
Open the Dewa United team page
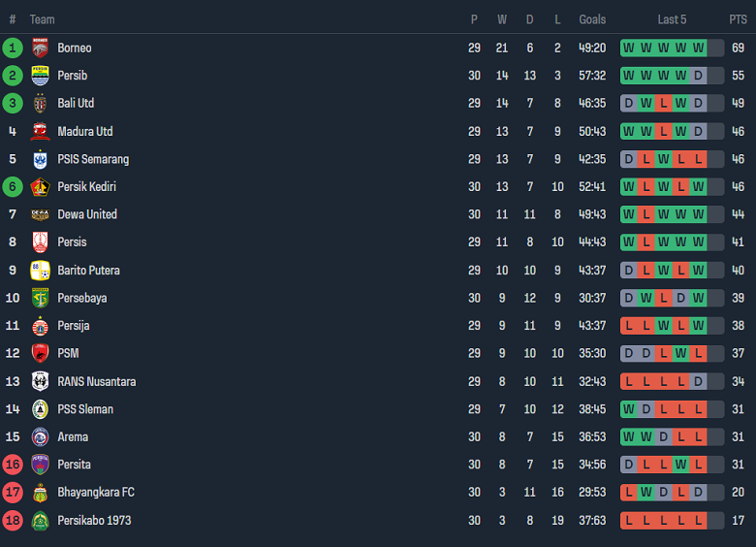(86, 214)
